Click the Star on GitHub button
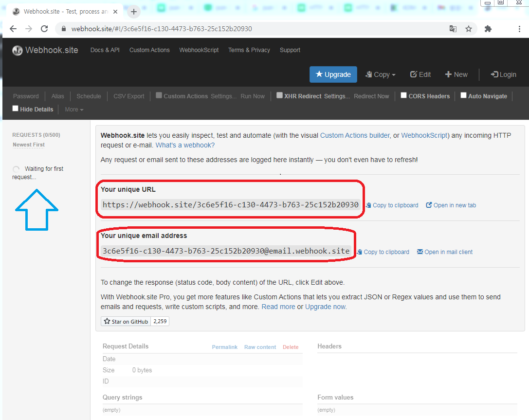This screenshot has width=529, height=420. pos(126,322)
